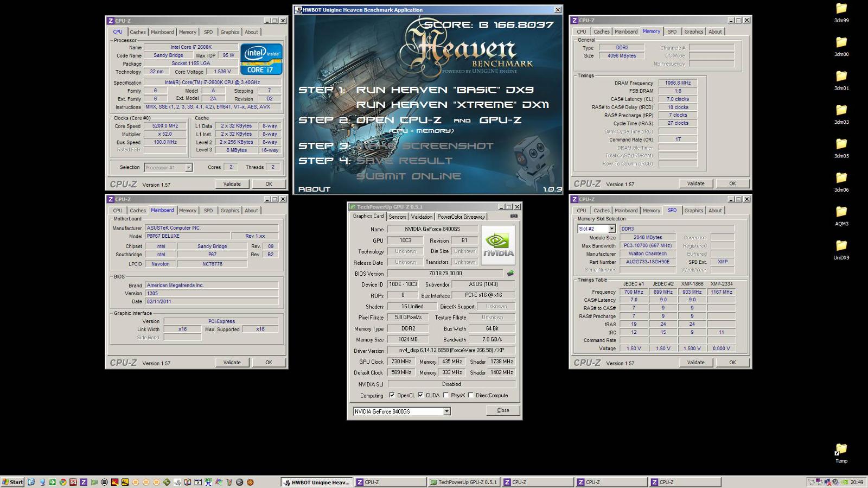Image resolution: width=868 pixels, height=488 pixels.
Task: Open the 3dm03 desktop folder
Action: pos(841,113)
